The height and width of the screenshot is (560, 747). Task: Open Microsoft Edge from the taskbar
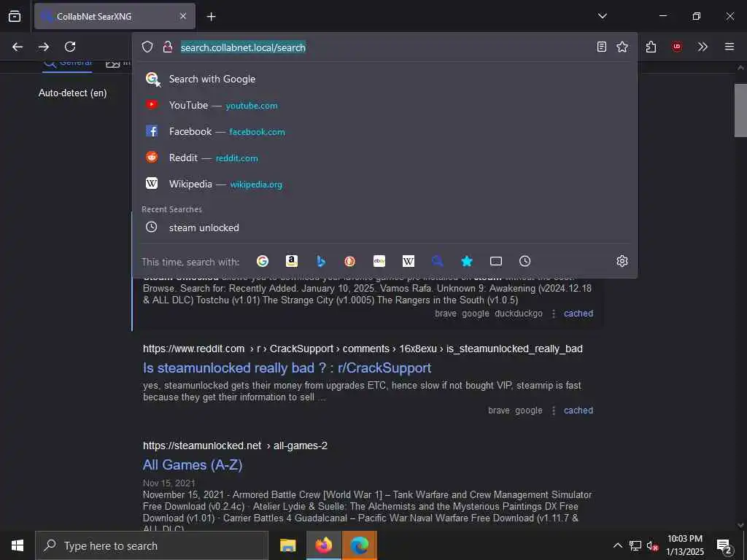(x=360, y=545)
